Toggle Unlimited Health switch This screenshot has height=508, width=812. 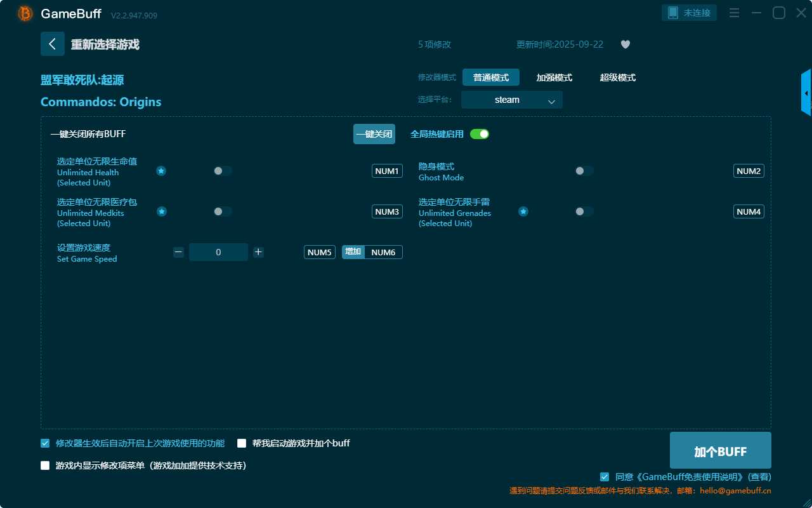223,171
